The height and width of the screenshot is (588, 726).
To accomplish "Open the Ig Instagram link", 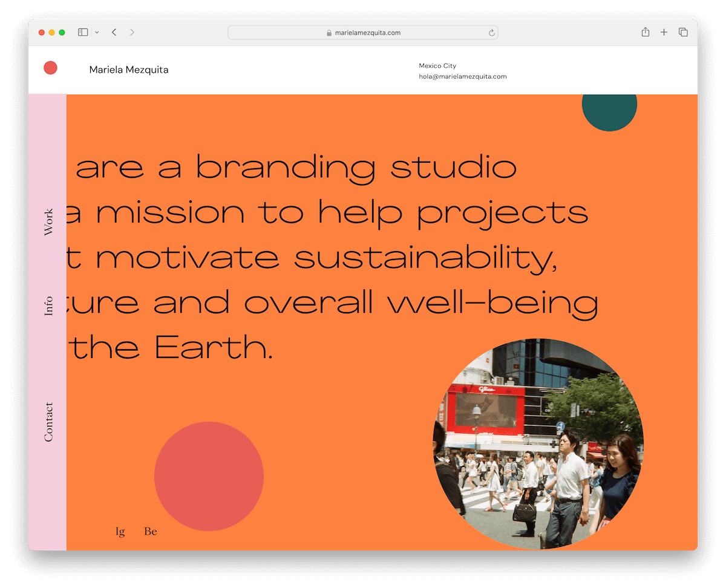I will [120, 531].
